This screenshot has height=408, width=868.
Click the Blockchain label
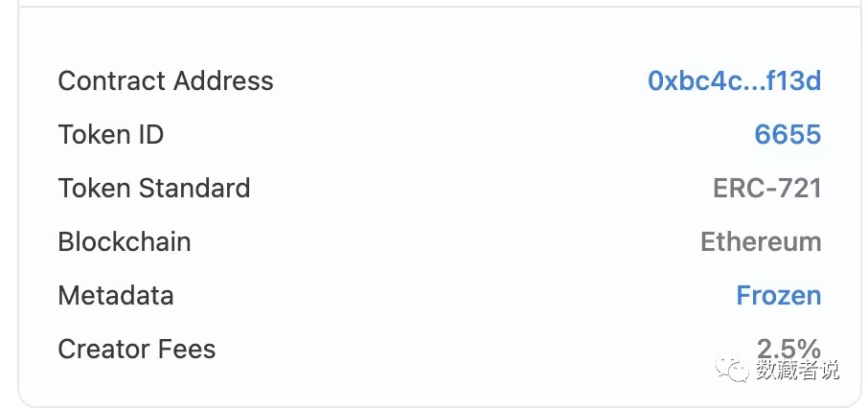(x=125, y=242)
